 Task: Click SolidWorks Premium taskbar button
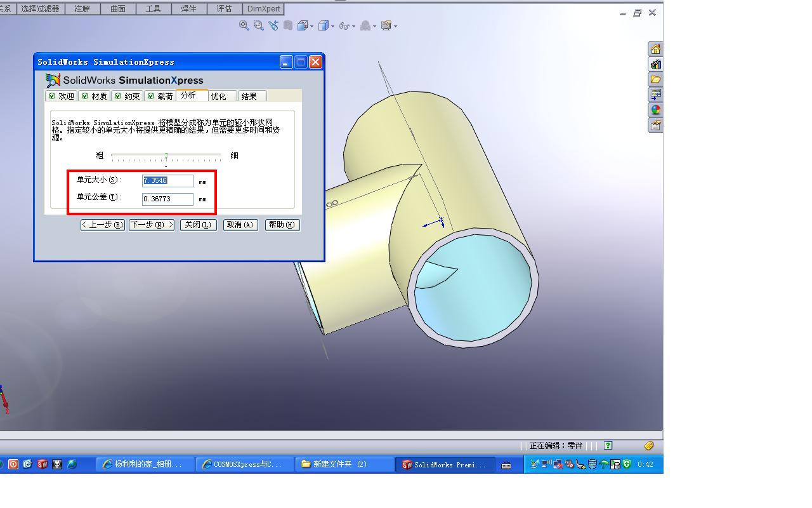click(x=445, y=464)
